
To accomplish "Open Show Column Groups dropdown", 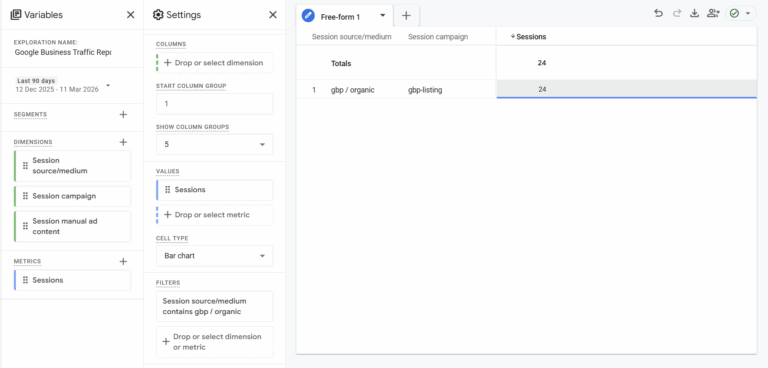I will coord(215,145).
